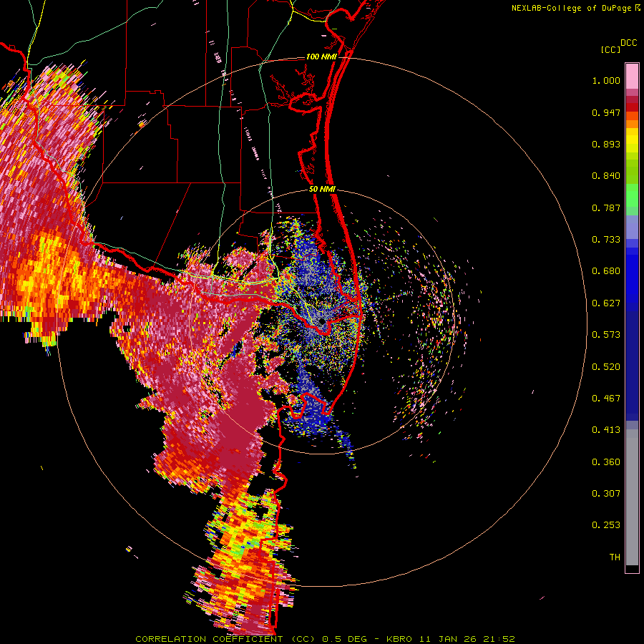
Task: Pick the lavender swatch beside 0.733
Action: coord(632,227)
